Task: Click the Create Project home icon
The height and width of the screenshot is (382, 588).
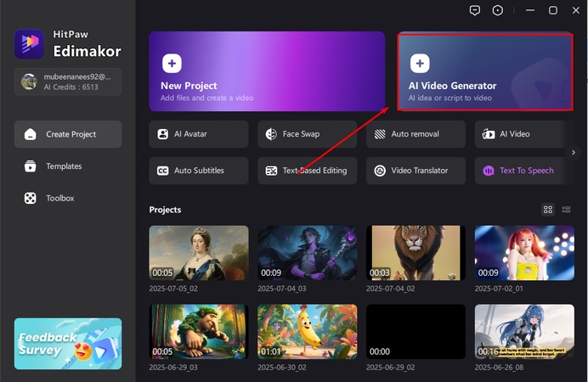Action: (x=31, y=134)
